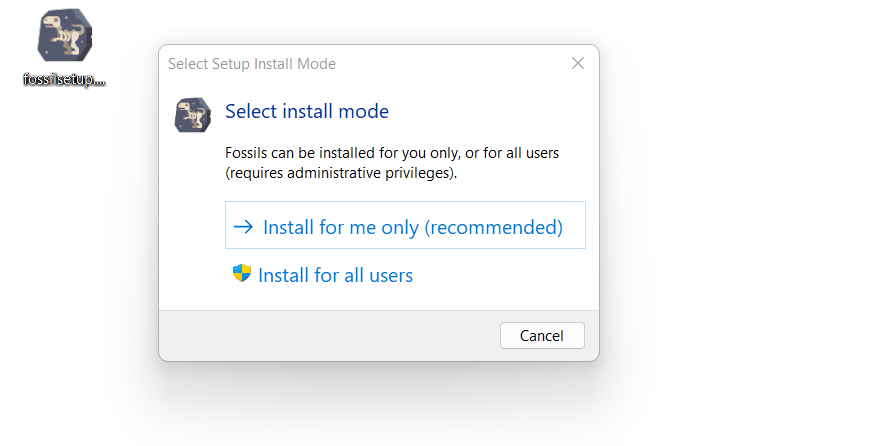
Task: Click the 'all users' text in second option
Action: tap(378, 275)
